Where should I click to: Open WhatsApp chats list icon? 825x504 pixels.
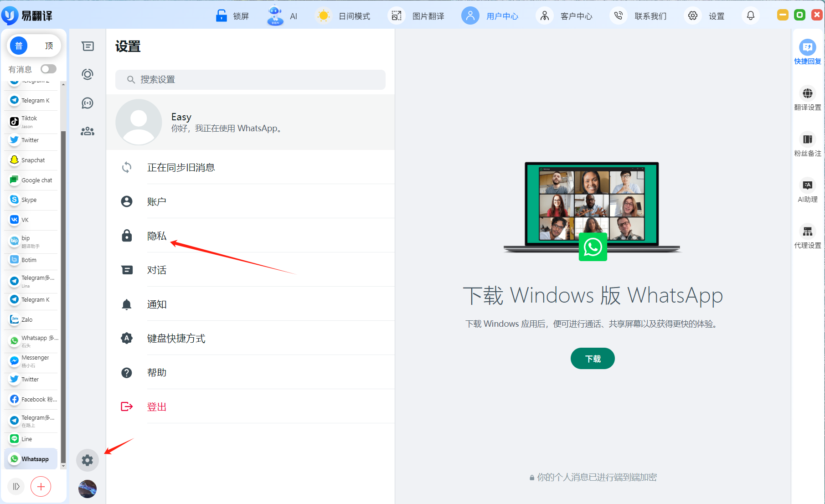tap(88, 46)
